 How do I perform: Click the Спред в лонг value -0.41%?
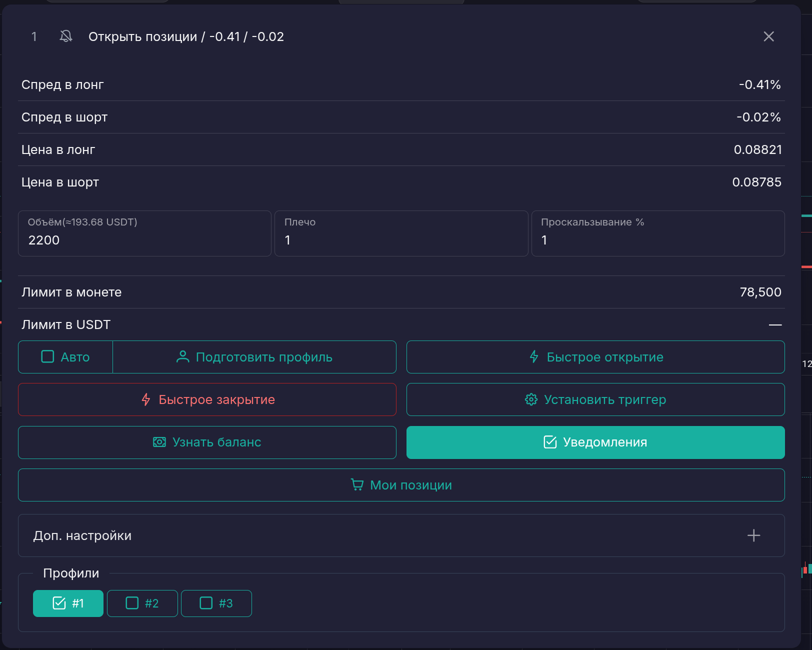coord(759,84)
